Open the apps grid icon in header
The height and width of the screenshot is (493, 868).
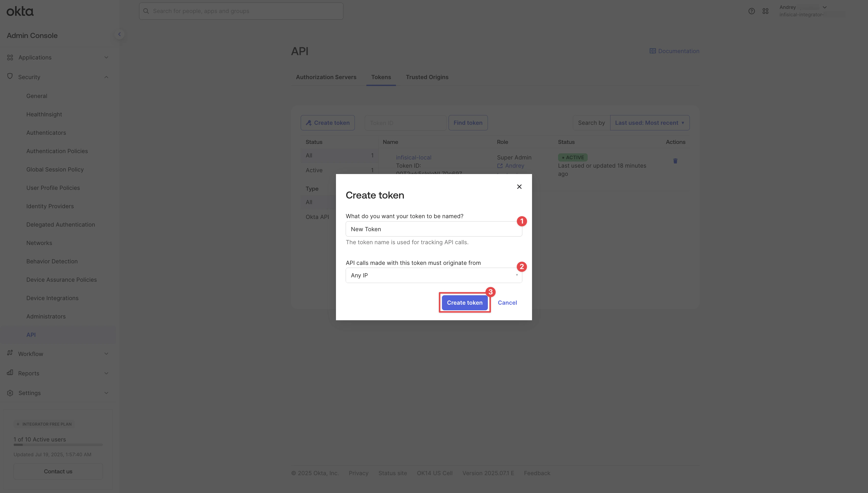(765, 11)
